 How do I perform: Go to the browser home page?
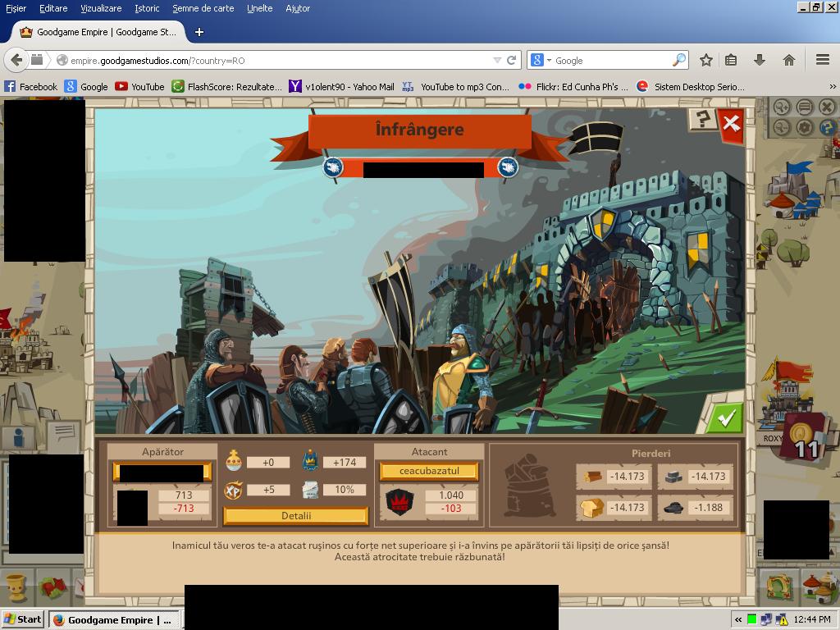(x=788, y=60)
